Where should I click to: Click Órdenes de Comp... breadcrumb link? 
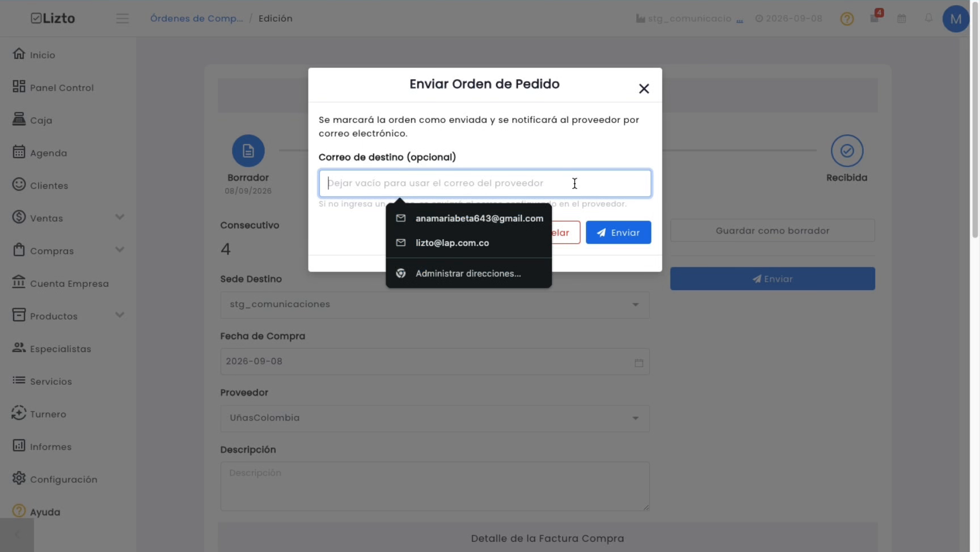tap(196, 18)
